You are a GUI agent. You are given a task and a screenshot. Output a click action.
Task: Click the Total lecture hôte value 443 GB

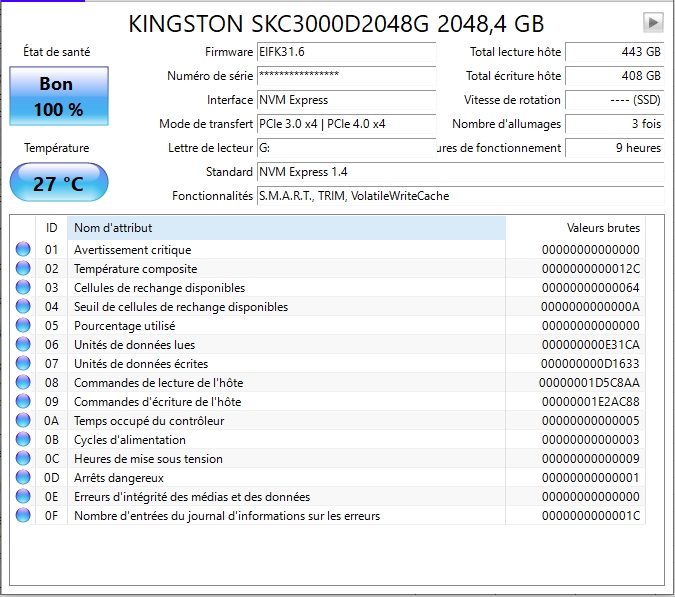(x=614, y=52)
